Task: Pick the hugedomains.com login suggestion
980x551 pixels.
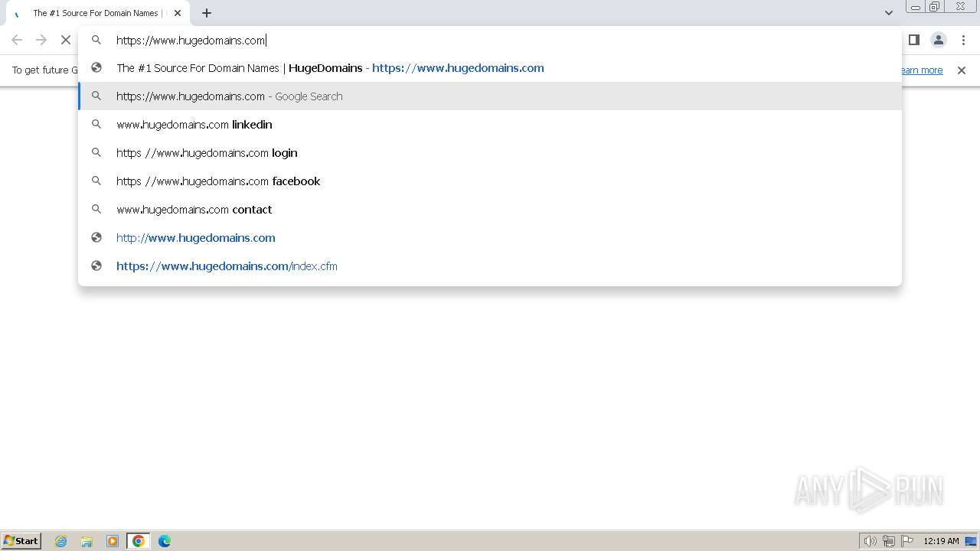Action: pos(490,153)
